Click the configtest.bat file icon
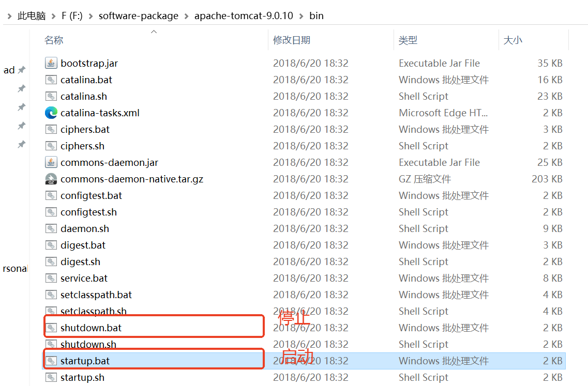 [x=51, y=195]
